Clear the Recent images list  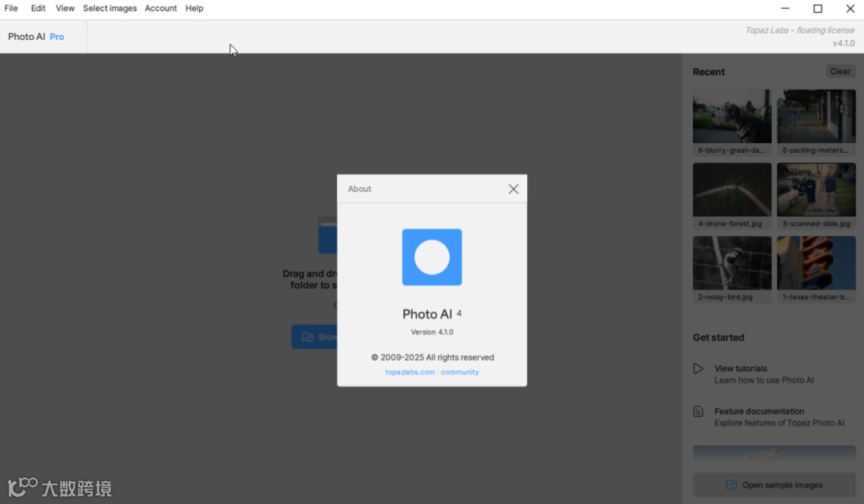[x=840, y=72]
